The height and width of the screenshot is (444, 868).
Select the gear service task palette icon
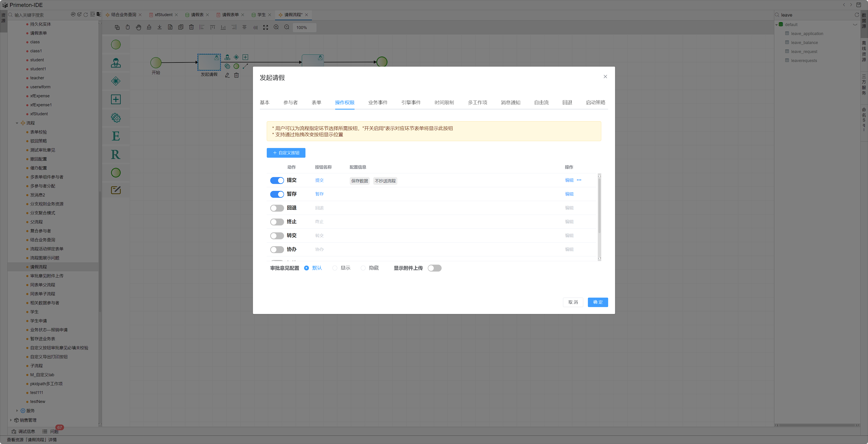pyautogui.click(x=116, y=118)
